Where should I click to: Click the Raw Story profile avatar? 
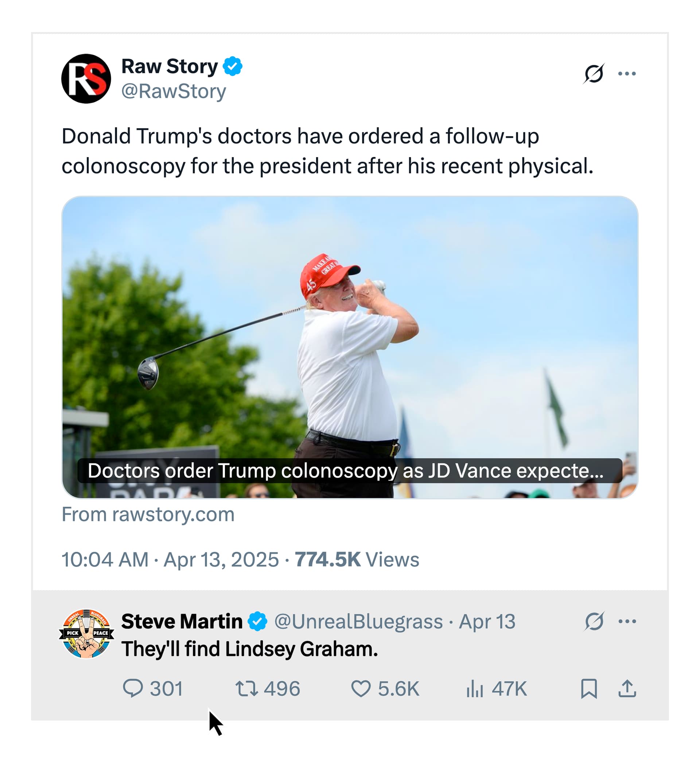point(86,79)
